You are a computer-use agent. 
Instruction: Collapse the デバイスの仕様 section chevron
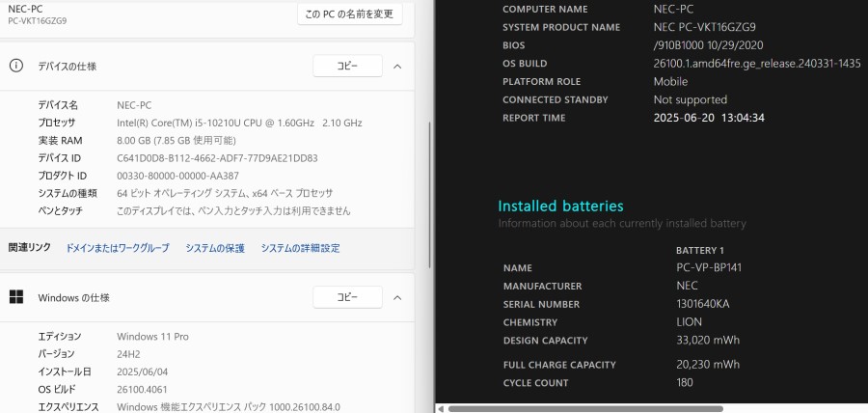coord(397,67)
